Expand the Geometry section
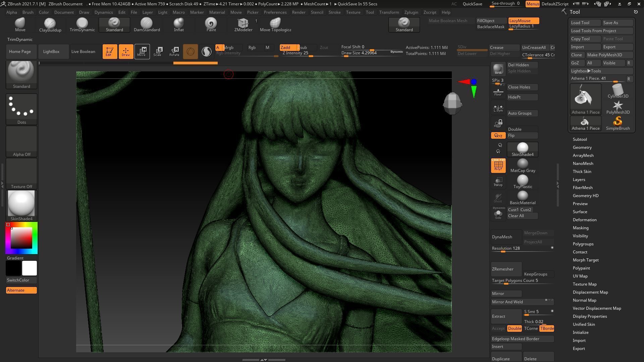 pos(582,147)
